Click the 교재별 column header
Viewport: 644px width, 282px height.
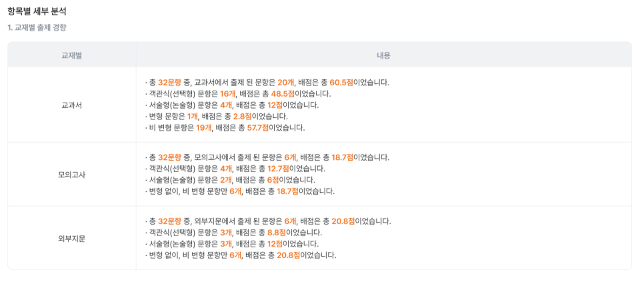pyautogui.click(x=72, y=55)
